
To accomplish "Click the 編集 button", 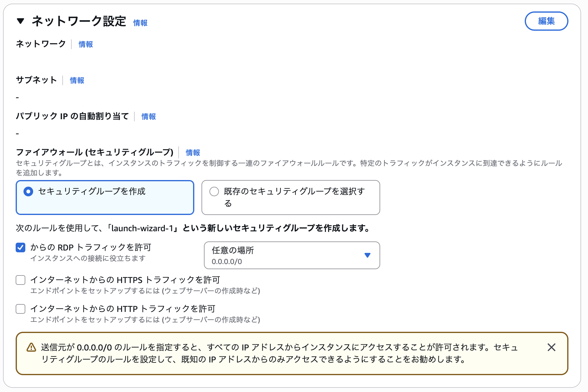I will 546,21.
